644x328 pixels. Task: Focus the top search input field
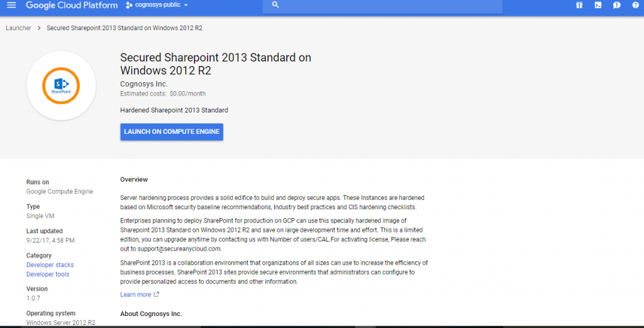coord(382,6)
